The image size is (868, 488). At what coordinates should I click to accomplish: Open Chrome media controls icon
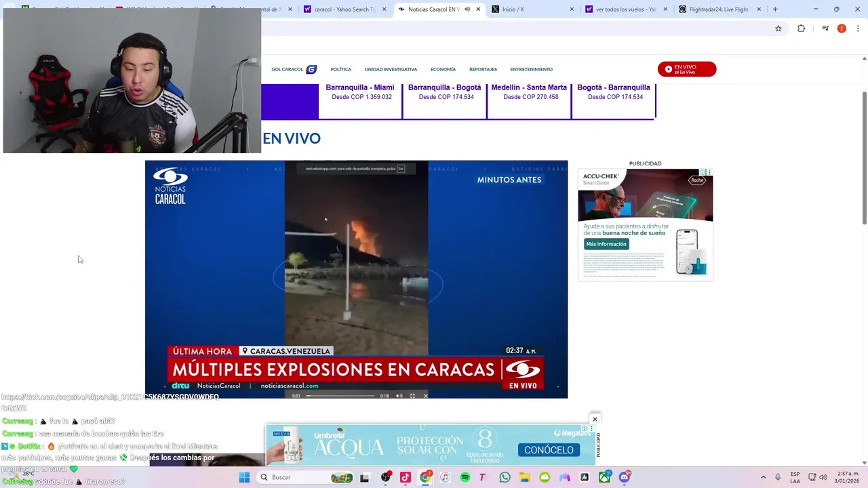point(825,28)
